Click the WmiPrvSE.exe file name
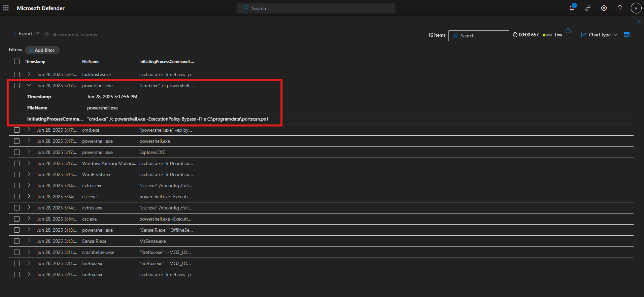 [x=97, y=174]
